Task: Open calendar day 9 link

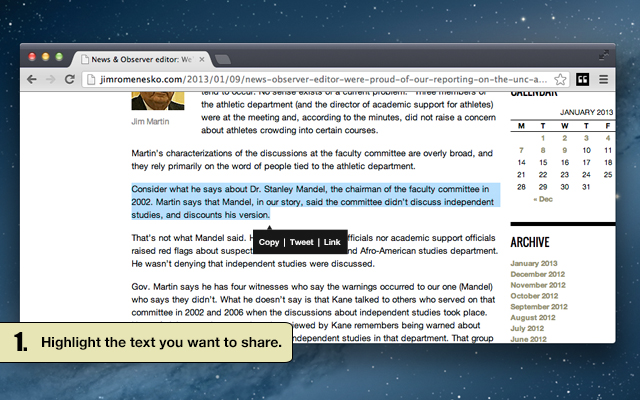Action: 564,150
